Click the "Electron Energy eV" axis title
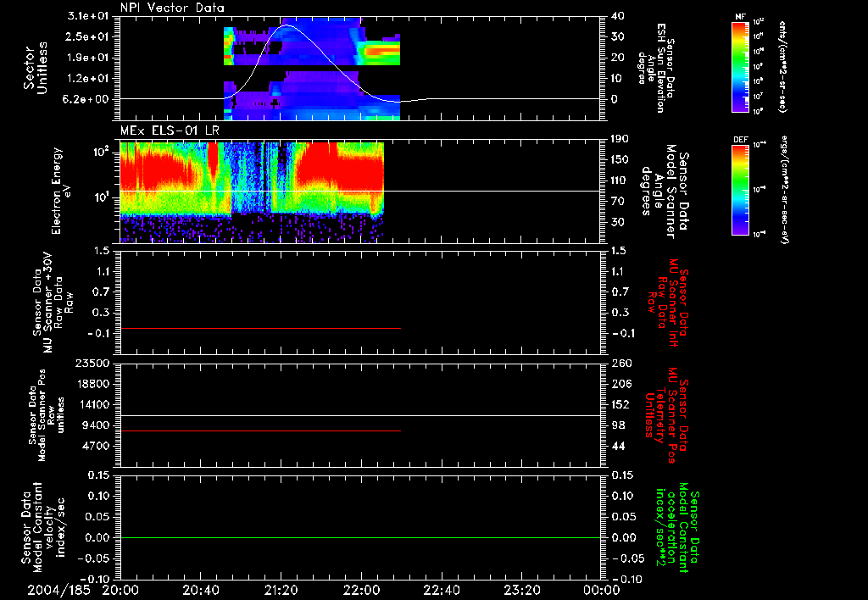This screenshot has width=868, height=600. click(61, 191)
